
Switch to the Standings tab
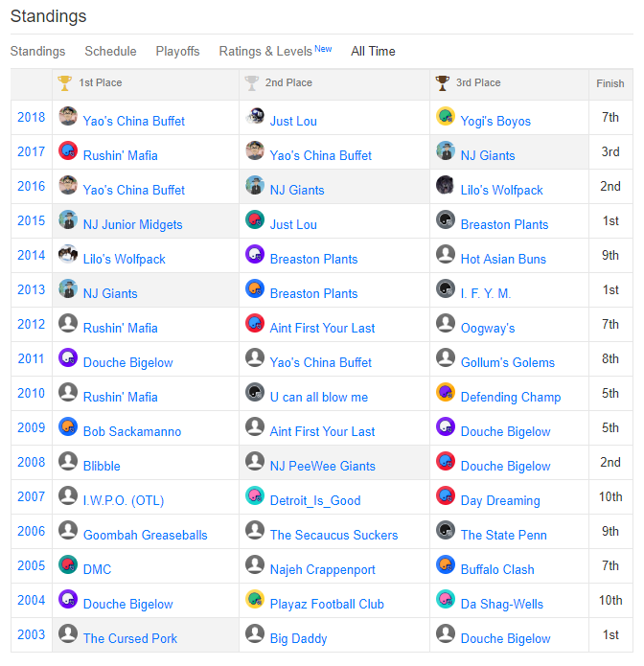(x=37, y=52)
